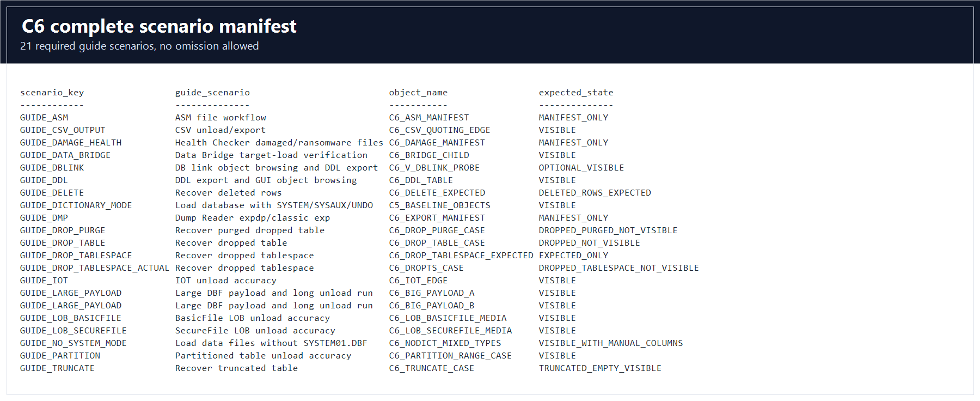The image size is (980, 401).
Task: Click the GUIDE_LOB_SECUREFILE scenario key
Action: (73, 331)
